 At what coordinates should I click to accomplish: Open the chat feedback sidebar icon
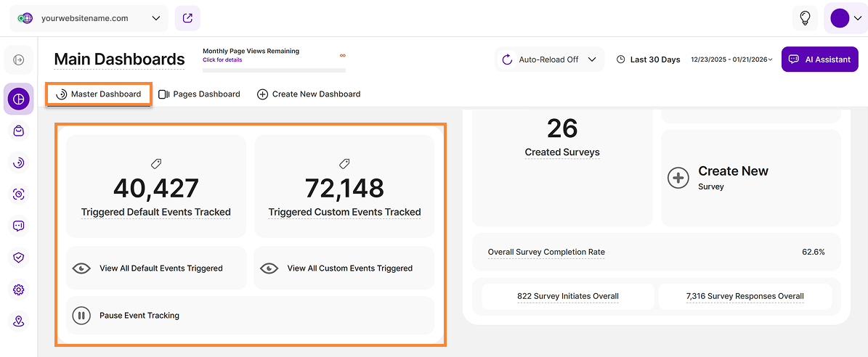tap(19, 226)
